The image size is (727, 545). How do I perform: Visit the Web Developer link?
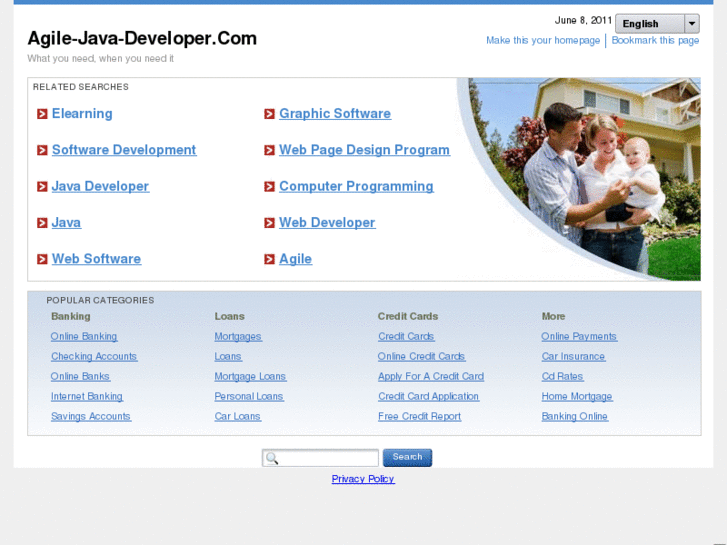327,223
